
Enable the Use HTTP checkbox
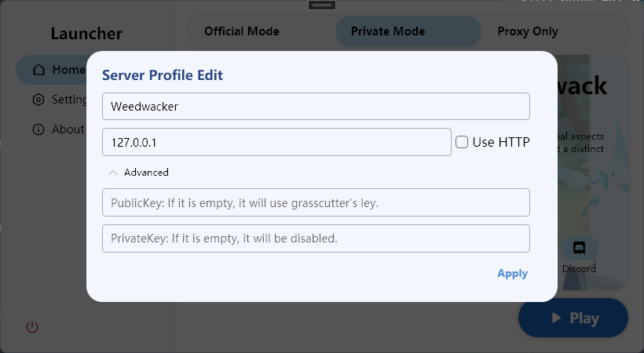pos(462,142)
